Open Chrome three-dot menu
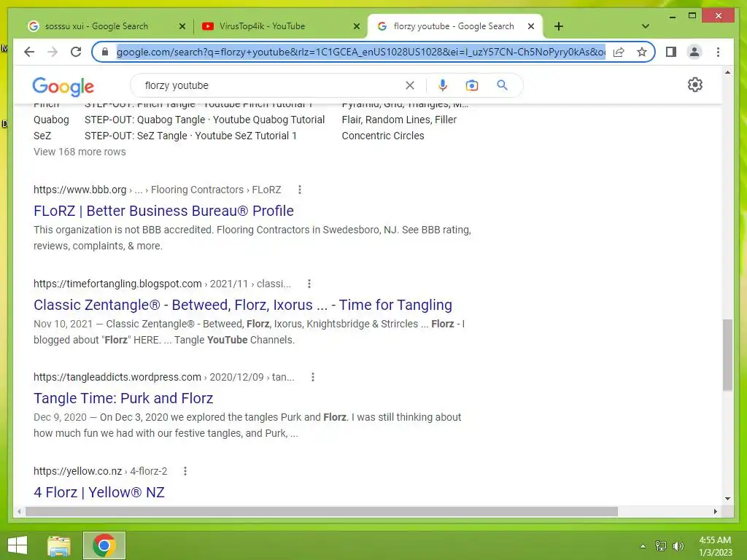747x560 pixels. [718, 52]
